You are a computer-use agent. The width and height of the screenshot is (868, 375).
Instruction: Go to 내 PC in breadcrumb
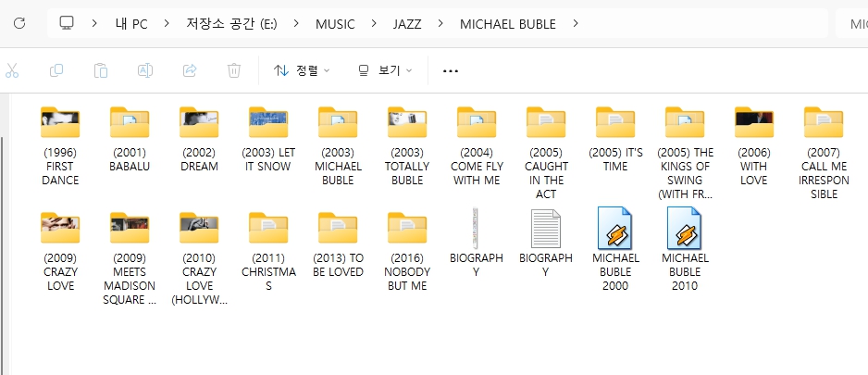(131, 24)
